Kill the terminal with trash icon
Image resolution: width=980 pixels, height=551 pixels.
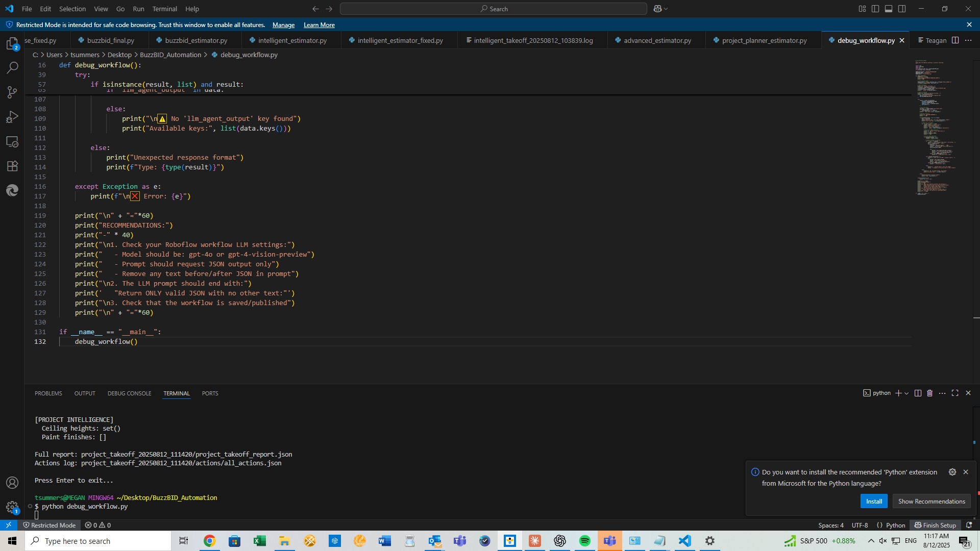pos(929,393)
